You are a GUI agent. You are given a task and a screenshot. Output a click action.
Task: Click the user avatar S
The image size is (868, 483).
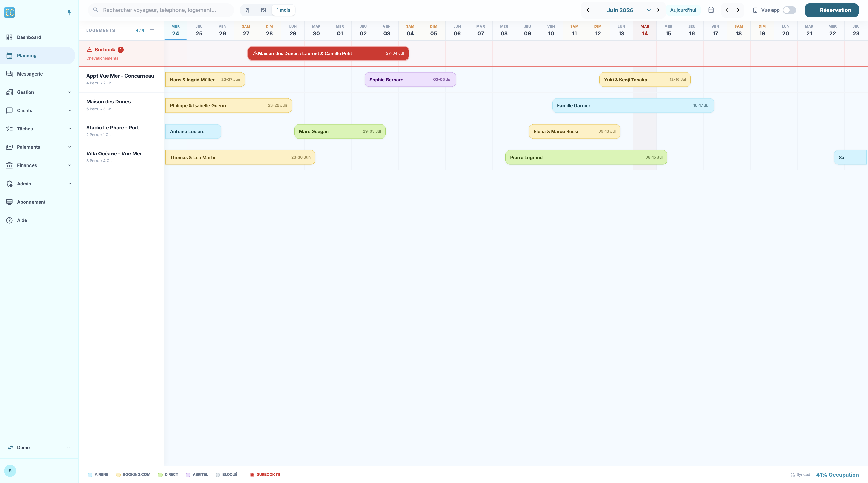point(10,471)
